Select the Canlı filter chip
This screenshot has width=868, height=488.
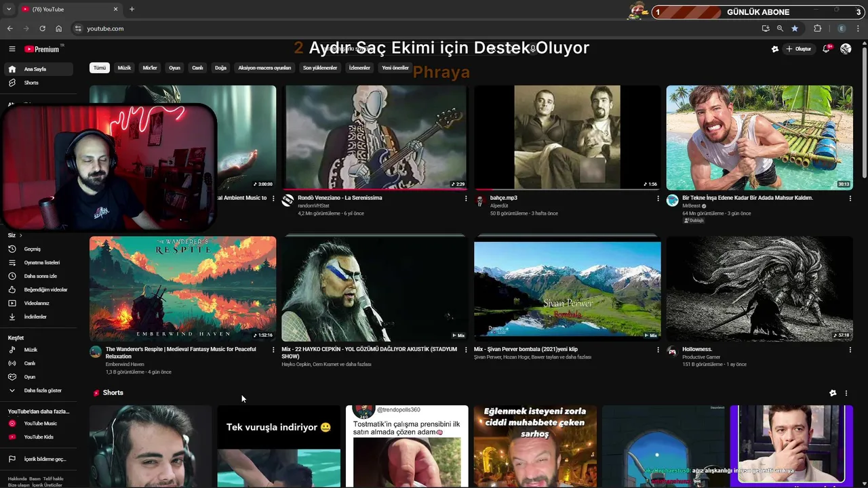click(x=197, y=68)
